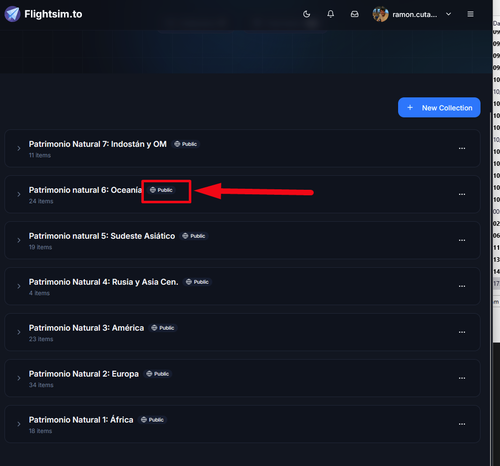Image resolution: width=500 pixels, height=466 pixels.
Task: Open options menu for Rusia y Asia Cen.
Action: point(462,286)
